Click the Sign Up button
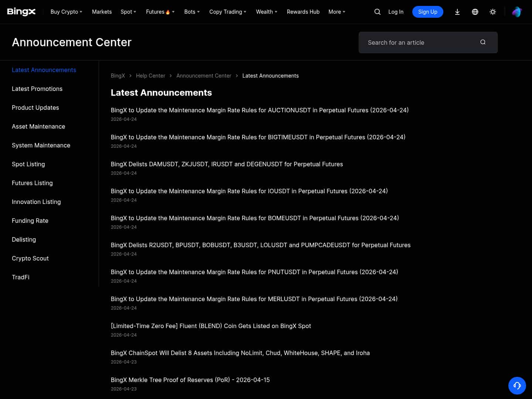 click(427, 12)
